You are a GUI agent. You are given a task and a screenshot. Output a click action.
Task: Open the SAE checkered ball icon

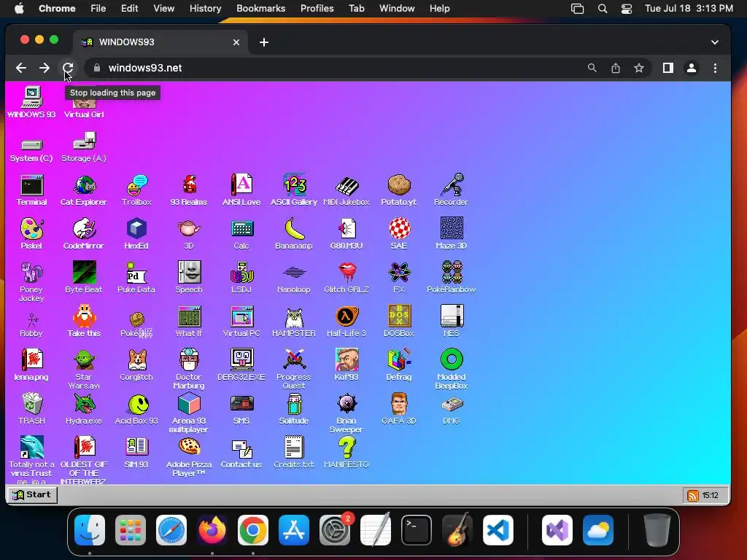coord(399,234)
